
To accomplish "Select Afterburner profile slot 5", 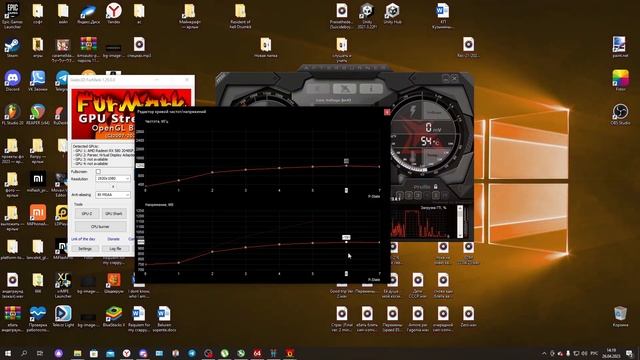I will pyautogui.click(x=436, y=196).
